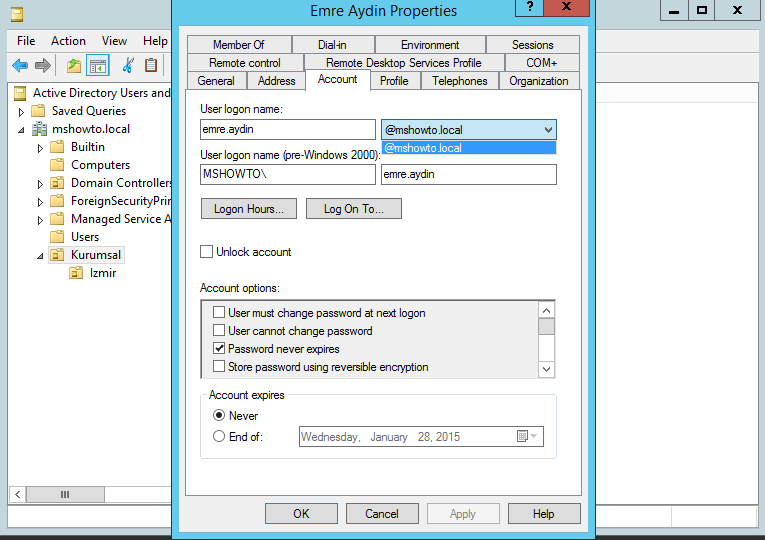Click the Cut scissors toolbar icon
The width and height of the screenshot is (765, 540).
click(x=127, y=66)
